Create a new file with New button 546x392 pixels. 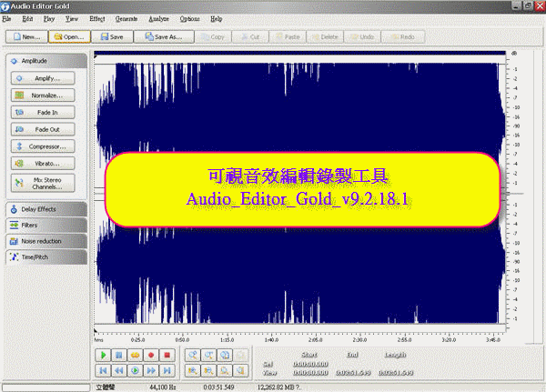(26, 37)
